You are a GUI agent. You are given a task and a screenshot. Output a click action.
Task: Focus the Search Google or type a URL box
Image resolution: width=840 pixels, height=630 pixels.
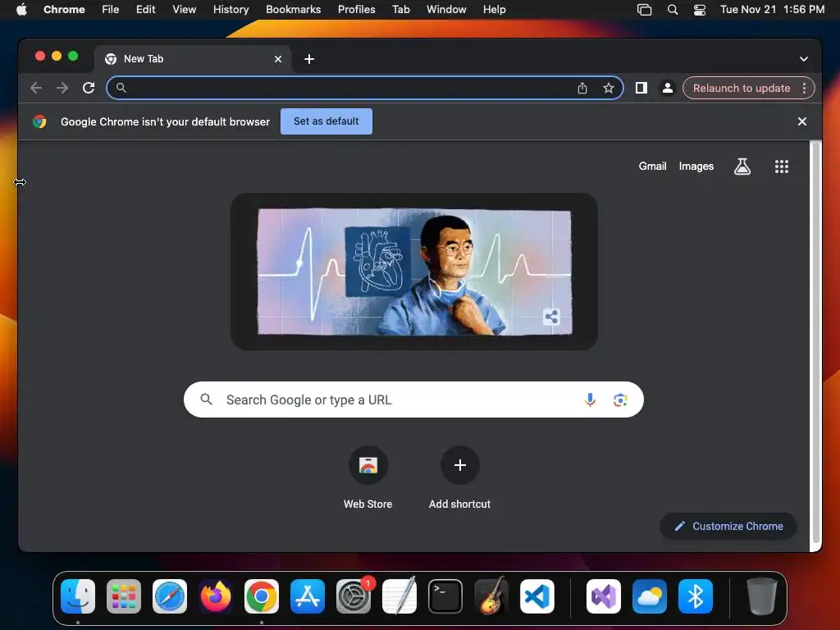click(x=413, y=399)
